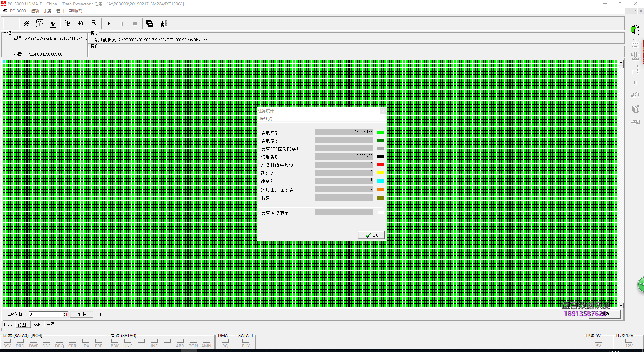Click the sidebar pause icon
The width and height of the screenshot is (644, 352).
click(x=635, y=82)
